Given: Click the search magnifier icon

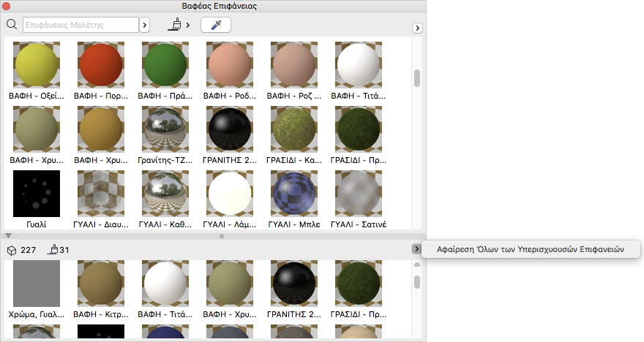Looking at the screenshot, I should tap(12, 25).
